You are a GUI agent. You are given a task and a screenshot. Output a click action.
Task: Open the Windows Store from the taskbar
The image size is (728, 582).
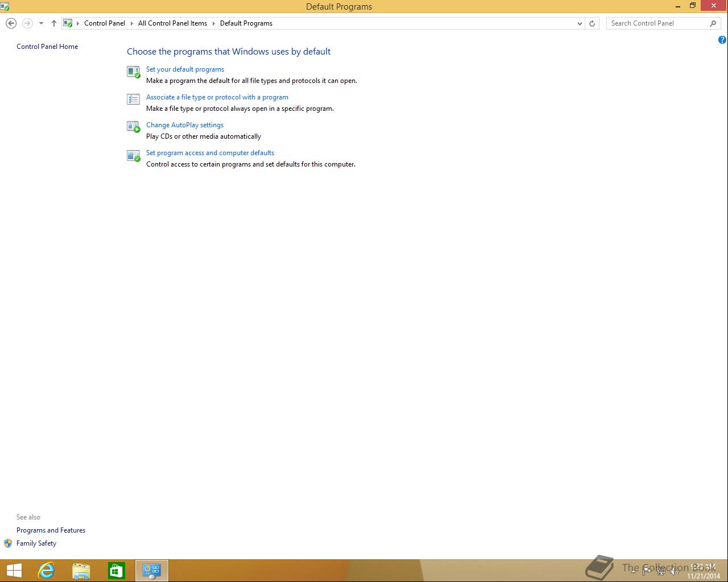117,570
